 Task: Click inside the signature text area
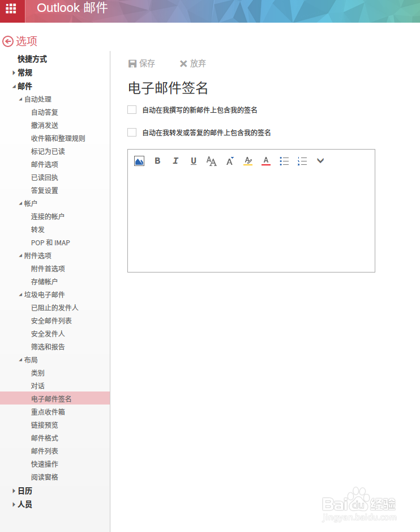(251, 220)
